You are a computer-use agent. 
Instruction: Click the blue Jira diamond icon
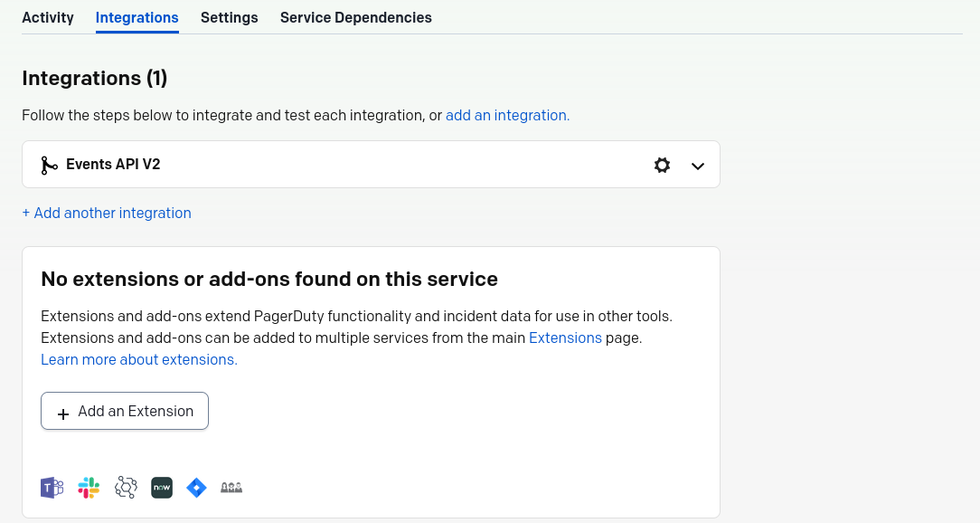tap(197, 488)
